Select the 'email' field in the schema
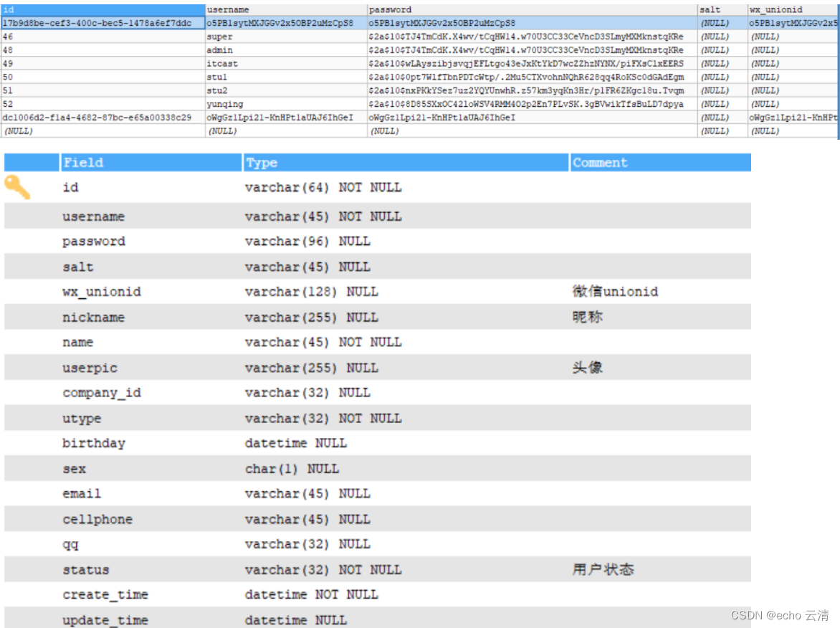Screen dimensions: 840x628 tap(82, 493)
